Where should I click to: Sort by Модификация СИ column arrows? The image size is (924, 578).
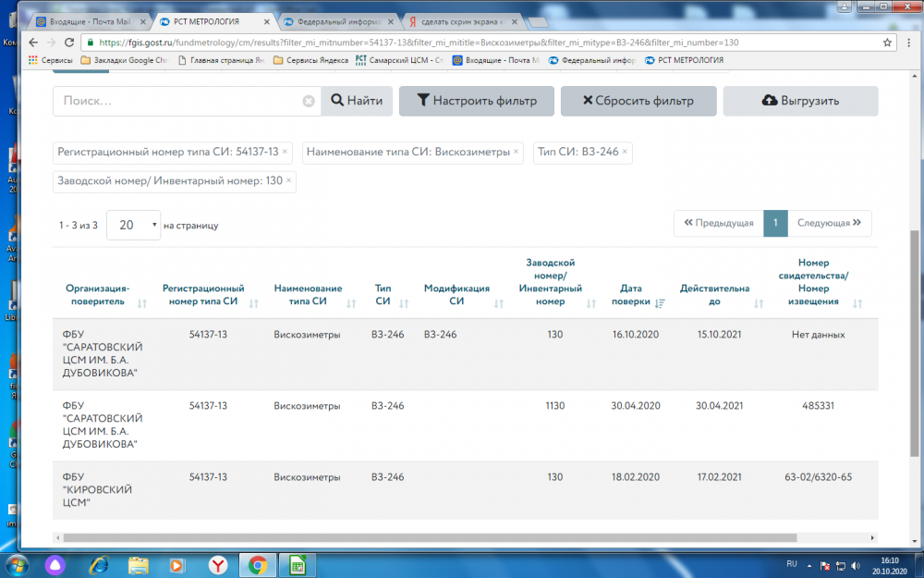coord(499,303)
